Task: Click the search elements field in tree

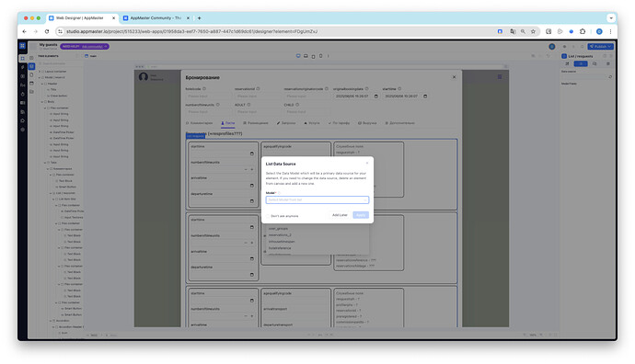Action: click(x=60, y=63)
